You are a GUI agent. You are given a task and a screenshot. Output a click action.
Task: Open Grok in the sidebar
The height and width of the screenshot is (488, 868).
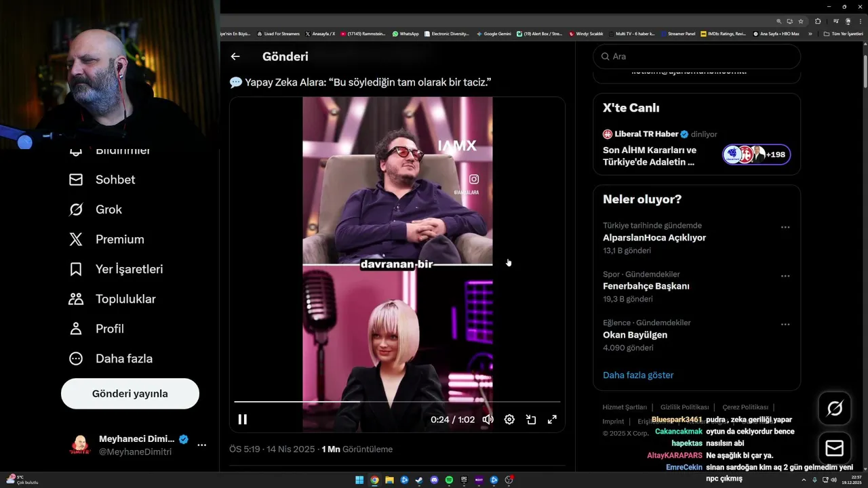96,209
